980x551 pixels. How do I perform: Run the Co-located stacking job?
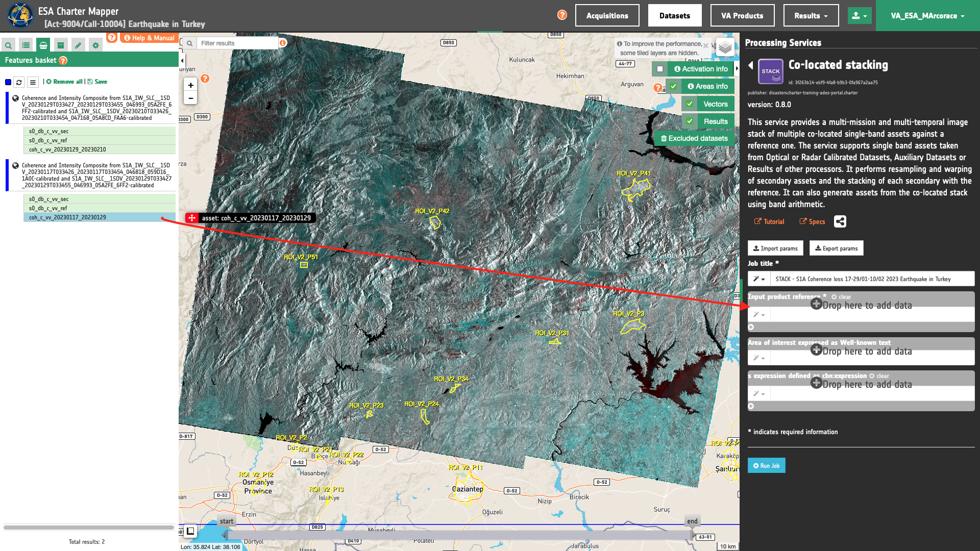pos(766,465)
